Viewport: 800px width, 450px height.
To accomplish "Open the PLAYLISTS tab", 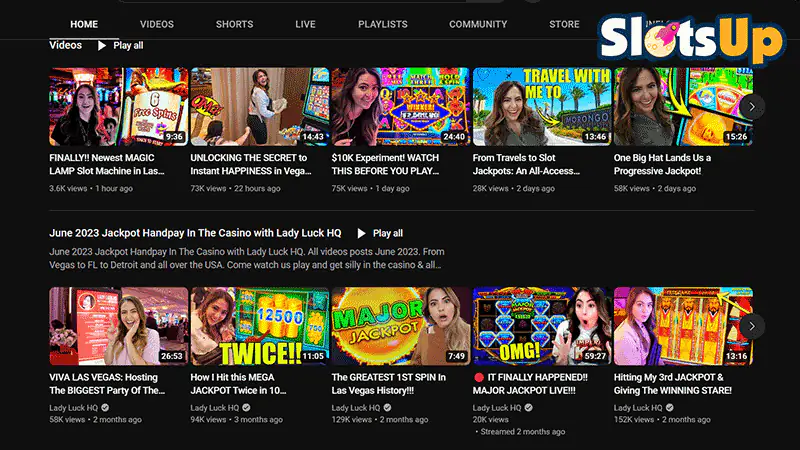I will [x=383, y=24].
